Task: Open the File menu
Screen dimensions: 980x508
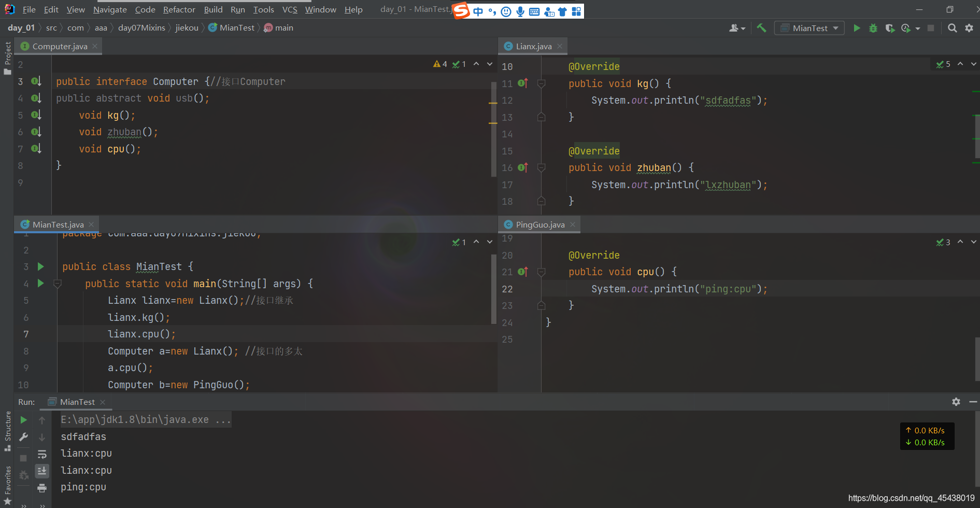Action: pyautogui.click(x=29, y=9)
